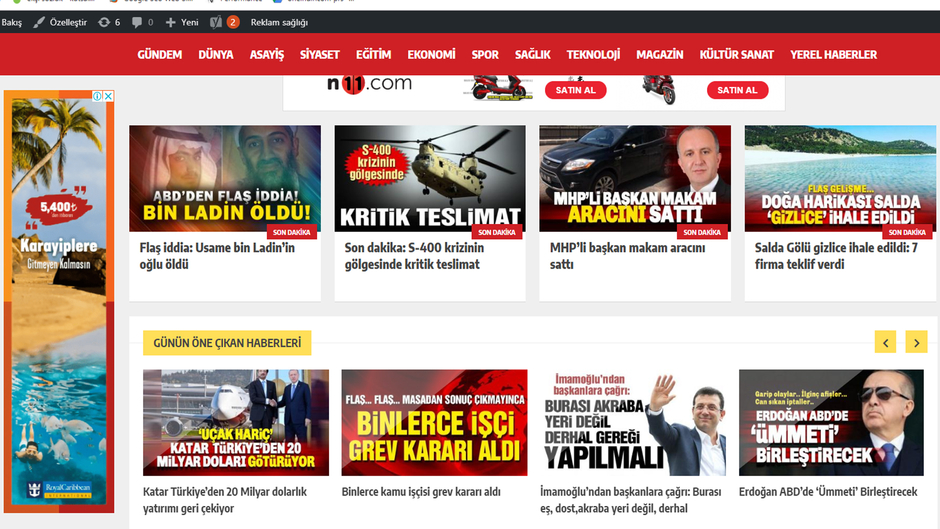Read 'MHP'li başkan makam aracını sattı' article

(628, 256)
